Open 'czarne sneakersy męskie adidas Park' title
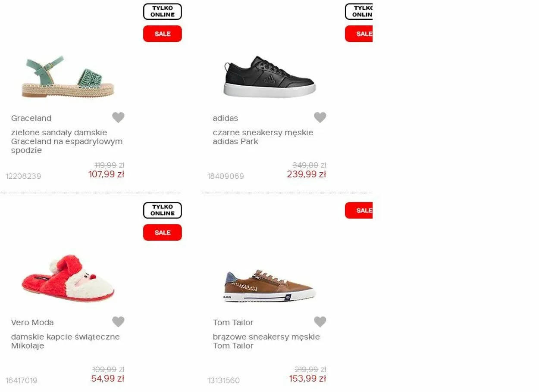Screen dimensions: 539x392 263,137
